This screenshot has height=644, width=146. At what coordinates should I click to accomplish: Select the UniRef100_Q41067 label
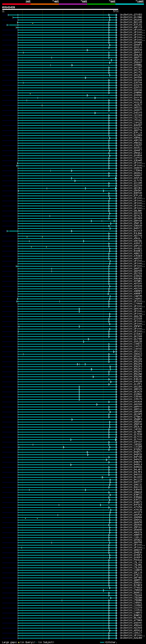click(x=131, y=75)
